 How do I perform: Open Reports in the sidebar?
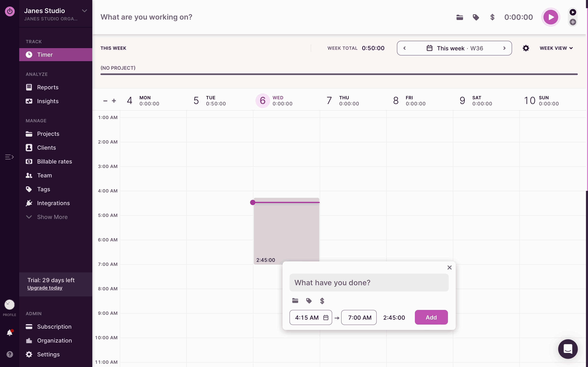(x=48, y=87)
